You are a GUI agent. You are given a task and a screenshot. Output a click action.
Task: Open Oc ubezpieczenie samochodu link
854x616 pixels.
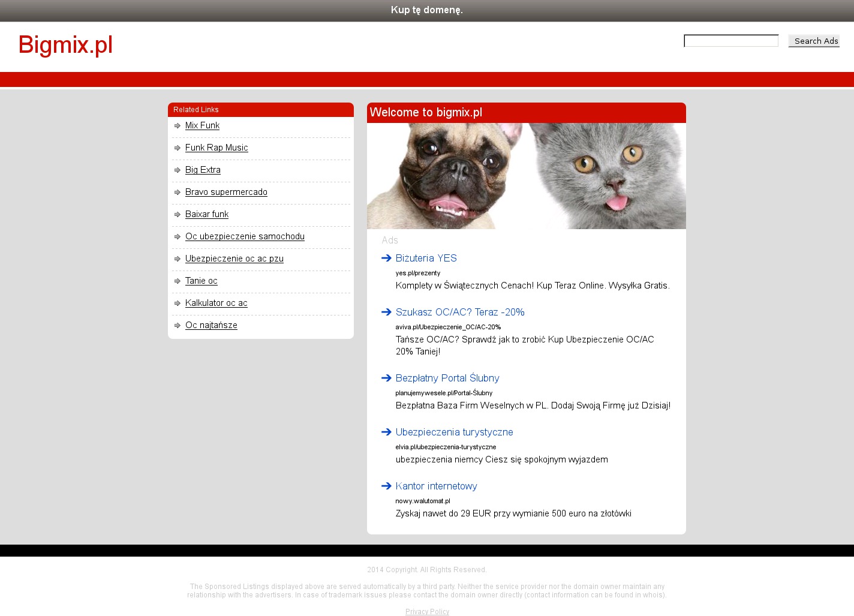pos(245,237)
